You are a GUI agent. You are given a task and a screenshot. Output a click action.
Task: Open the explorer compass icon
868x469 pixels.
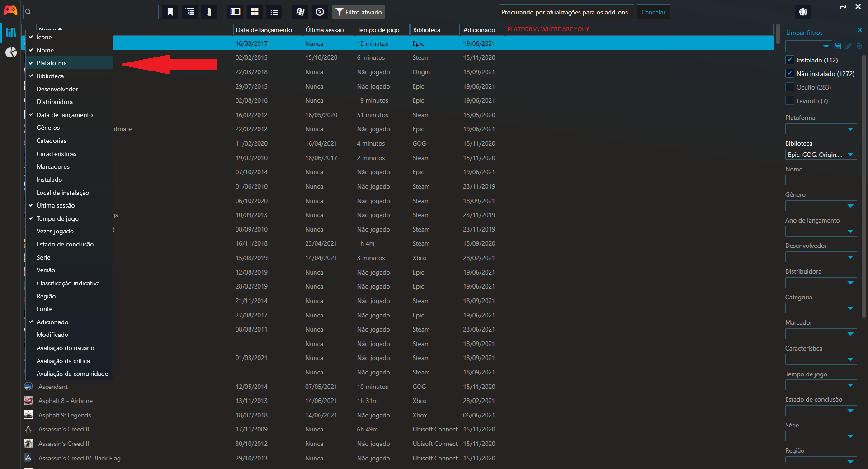point(320,12)
